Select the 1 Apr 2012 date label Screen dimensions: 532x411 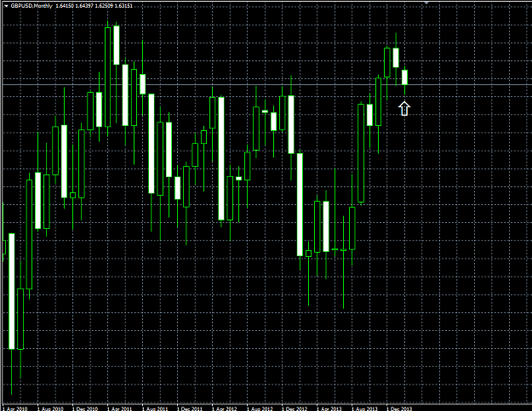[224, 408]
